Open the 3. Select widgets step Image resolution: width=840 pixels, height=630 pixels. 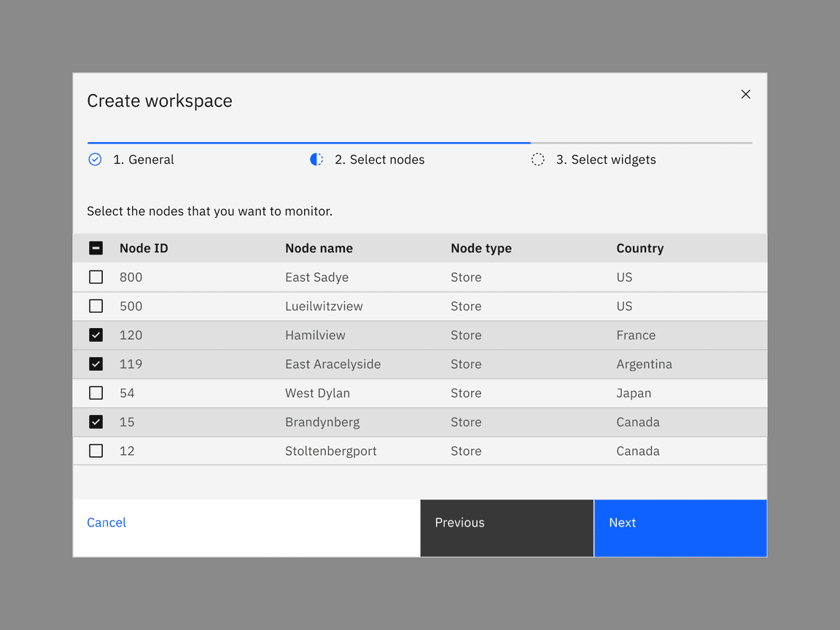click(x=607, y=159)
